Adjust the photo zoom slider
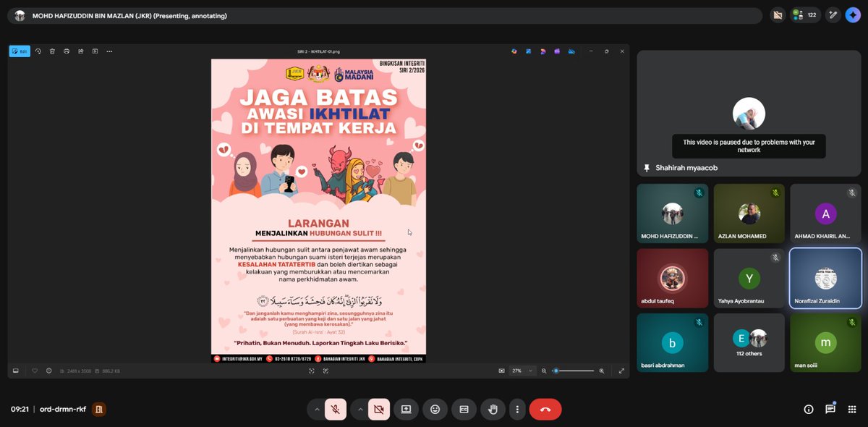Screen dimensions: 868x427 [x=574, y=371]
